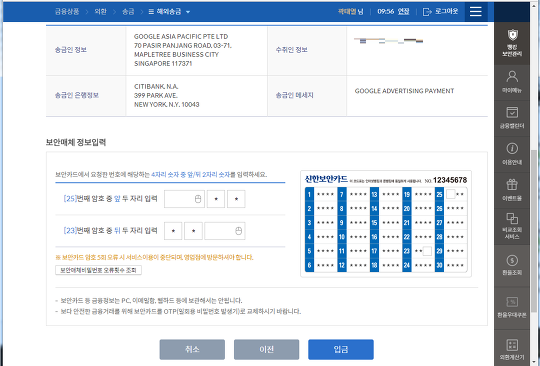Click the 연장 session extend link
Screen dimensions: 540x366
[x=403, y=11]
